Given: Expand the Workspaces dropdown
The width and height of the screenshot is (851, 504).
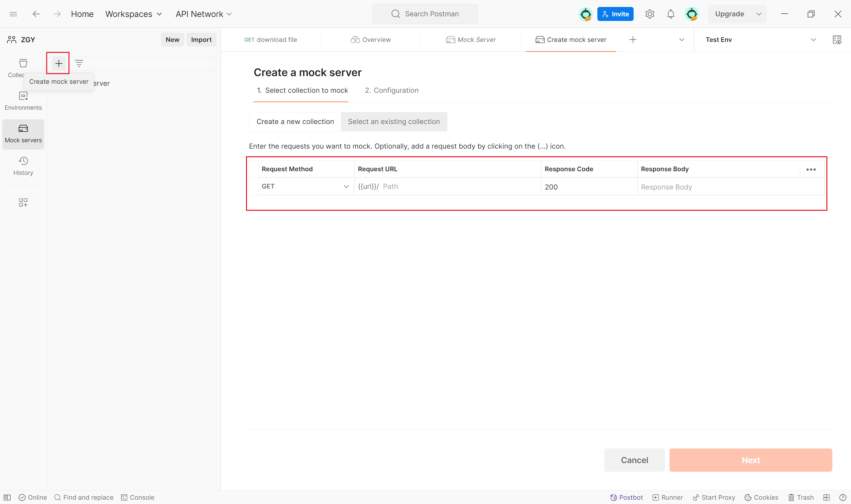Looking at the screenshot, I should pyautogui.click(x=133, y=14).
